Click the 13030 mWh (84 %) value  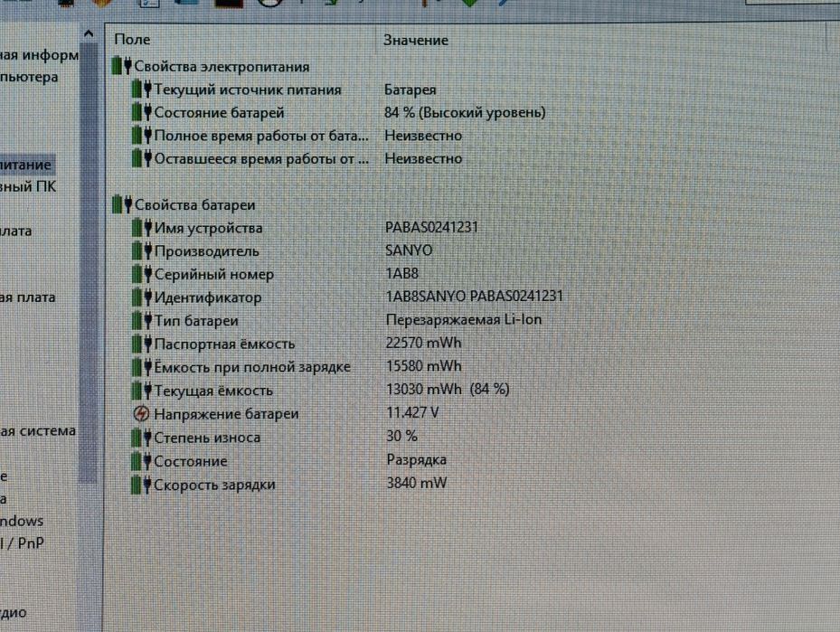[x=448, y=390]
